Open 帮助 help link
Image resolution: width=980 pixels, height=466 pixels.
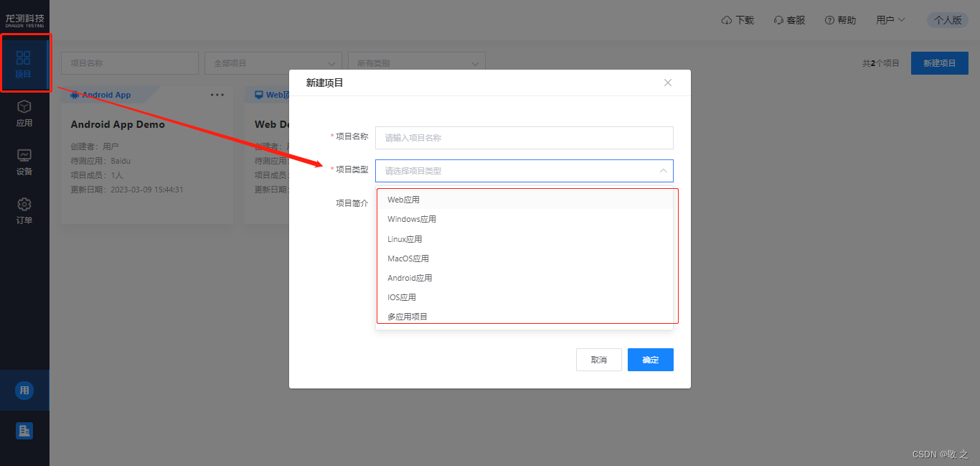(840, 20)
